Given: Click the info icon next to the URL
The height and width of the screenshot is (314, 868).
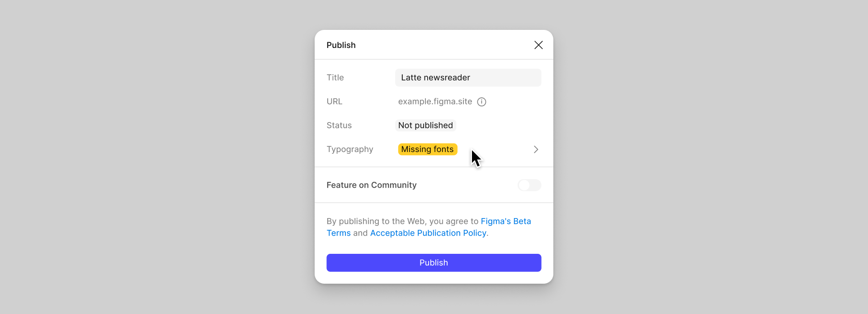Looking at the screenshot, I should pos(482,102).
